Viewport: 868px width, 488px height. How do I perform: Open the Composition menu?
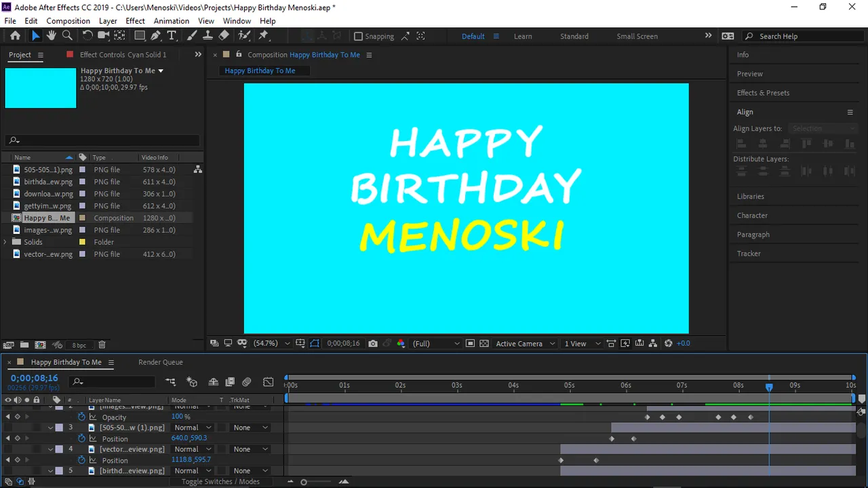click(68, 21)
